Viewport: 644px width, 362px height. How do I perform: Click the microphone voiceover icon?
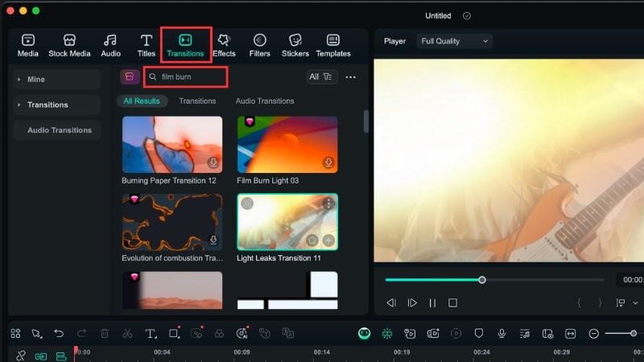click(502, 333)
